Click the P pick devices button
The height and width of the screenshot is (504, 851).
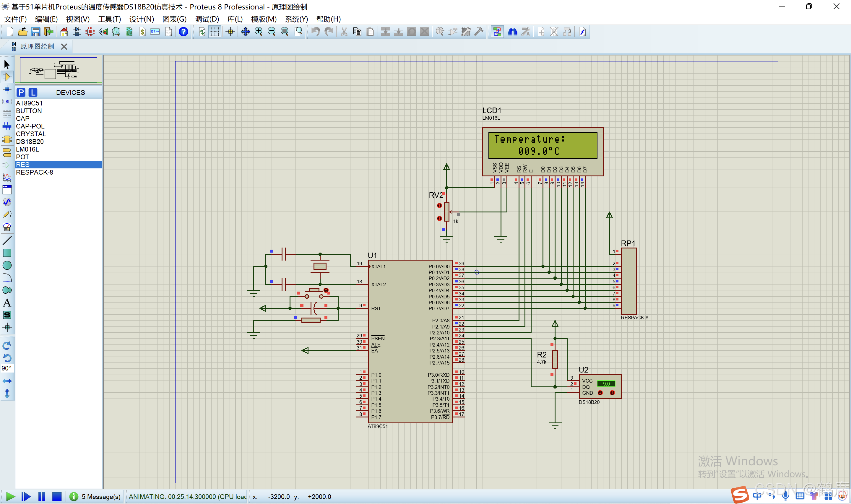[x=21, y=92]
